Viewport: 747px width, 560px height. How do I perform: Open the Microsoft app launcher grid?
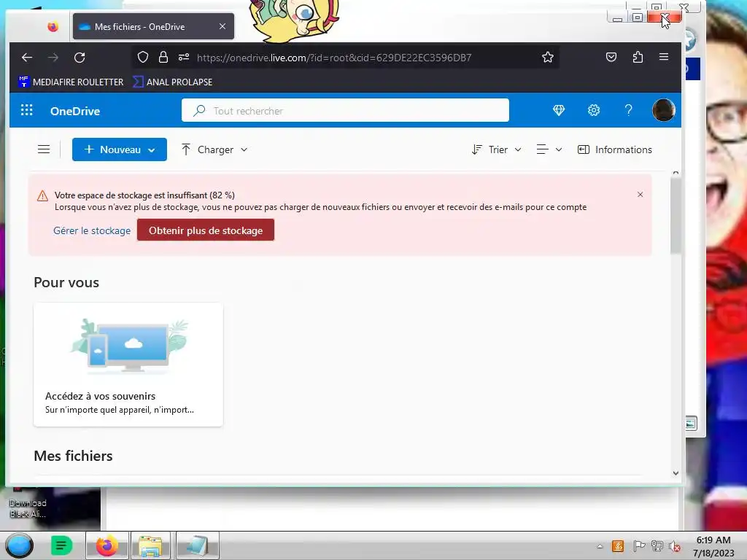27,111
